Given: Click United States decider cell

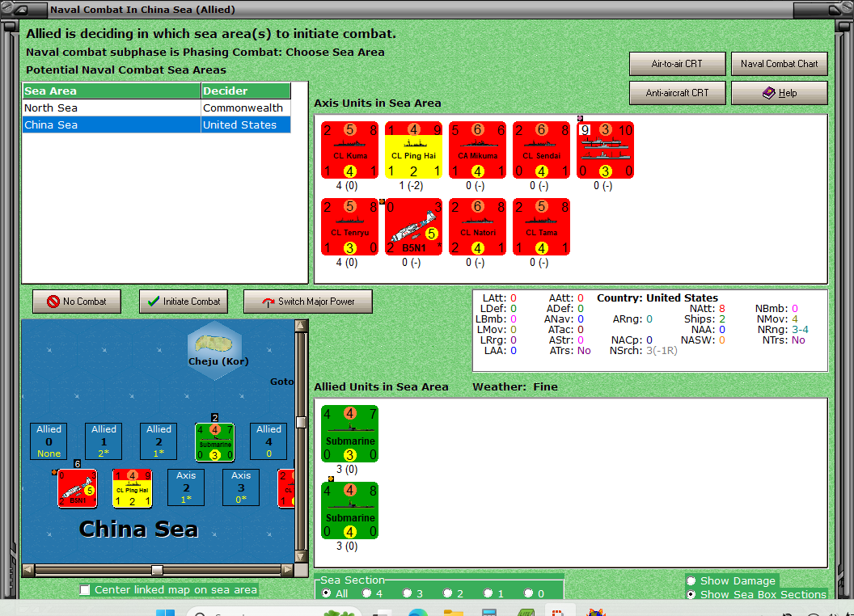Looking at the screenshot, I should point(246,124).
